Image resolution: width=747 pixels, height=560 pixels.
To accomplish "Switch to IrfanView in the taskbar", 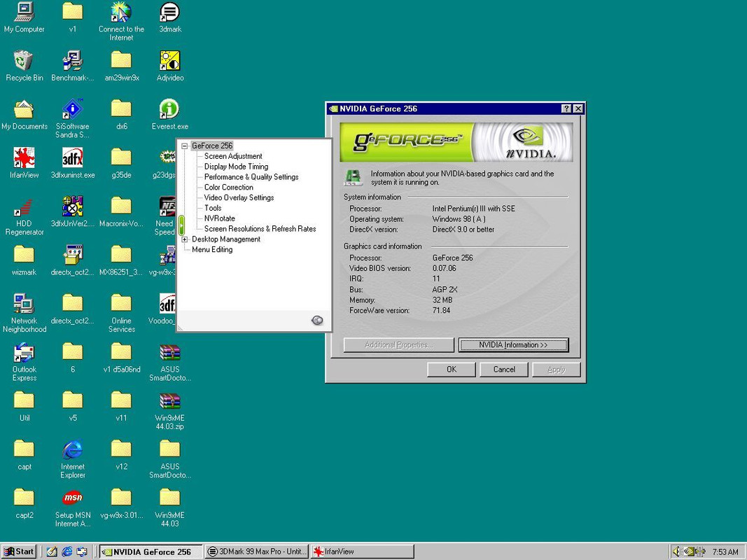I will 362,552.
